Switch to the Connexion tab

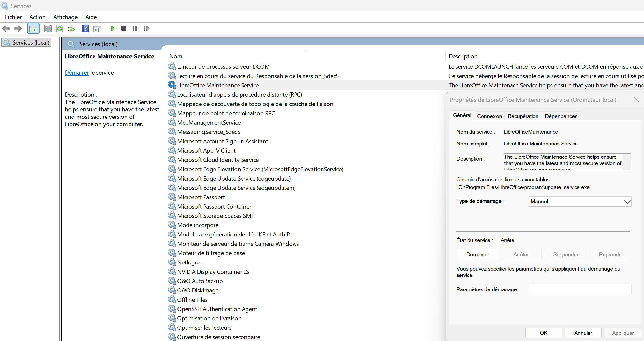489,116
